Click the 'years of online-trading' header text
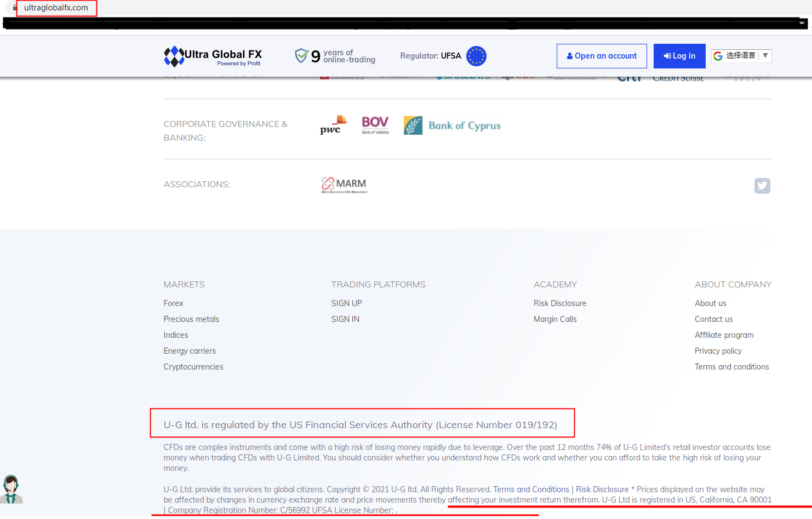Viewport: 812px width, 519px height. [350, 56]
